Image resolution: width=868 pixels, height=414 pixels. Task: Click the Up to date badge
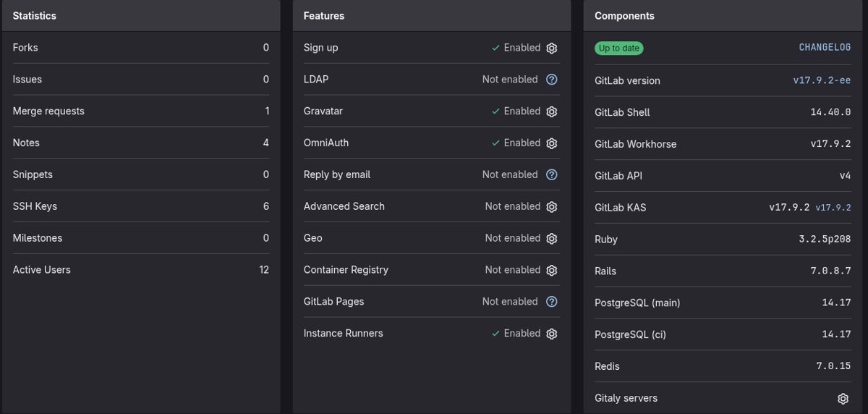pyautogui.click(x=619, y=48)
